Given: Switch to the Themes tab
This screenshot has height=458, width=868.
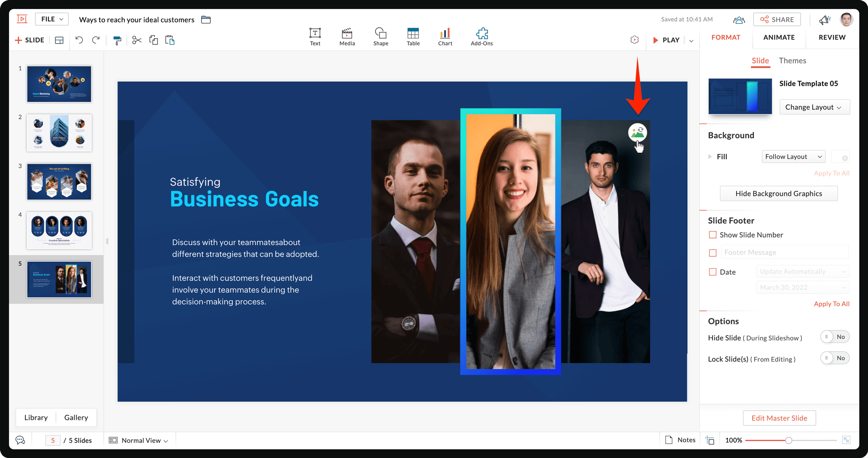Looking at the screenshot, I should [792, 61].
